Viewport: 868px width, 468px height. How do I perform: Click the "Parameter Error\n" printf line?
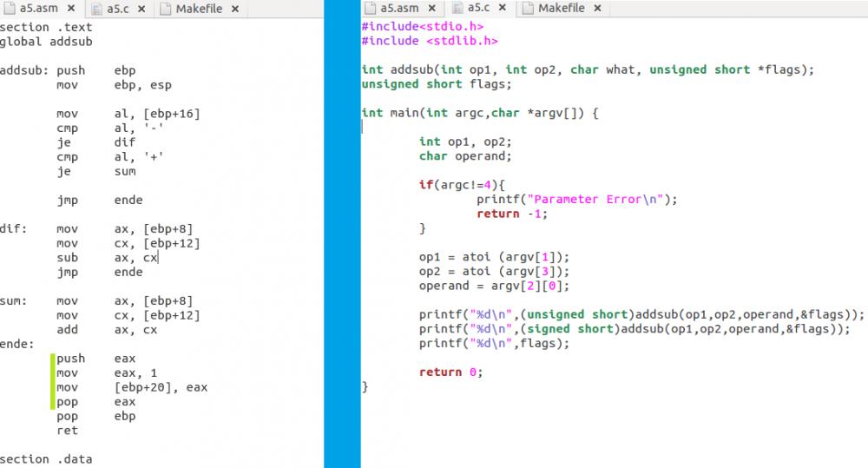point(577,200)
